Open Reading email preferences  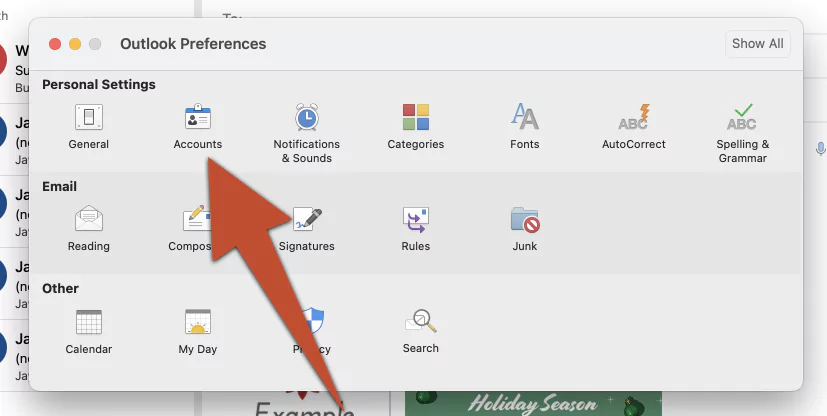pyautogui.click(x=89, y=229)
